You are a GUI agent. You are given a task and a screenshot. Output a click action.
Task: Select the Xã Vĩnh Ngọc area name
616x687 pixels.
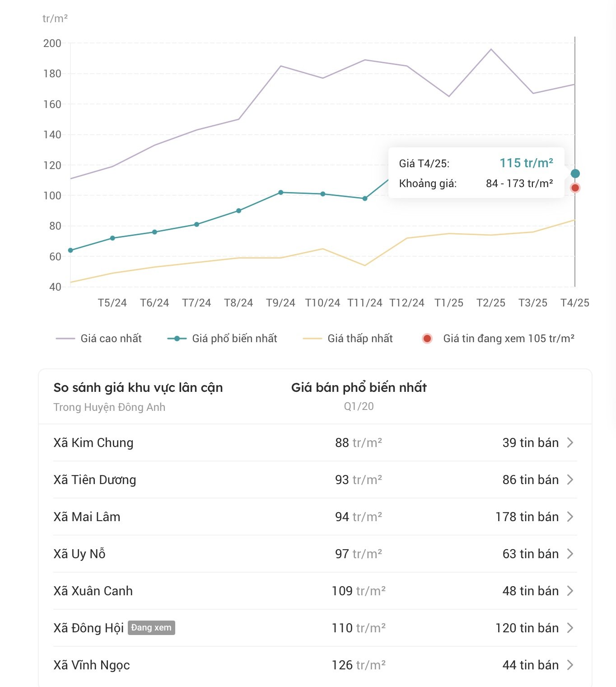click(92, 665)
